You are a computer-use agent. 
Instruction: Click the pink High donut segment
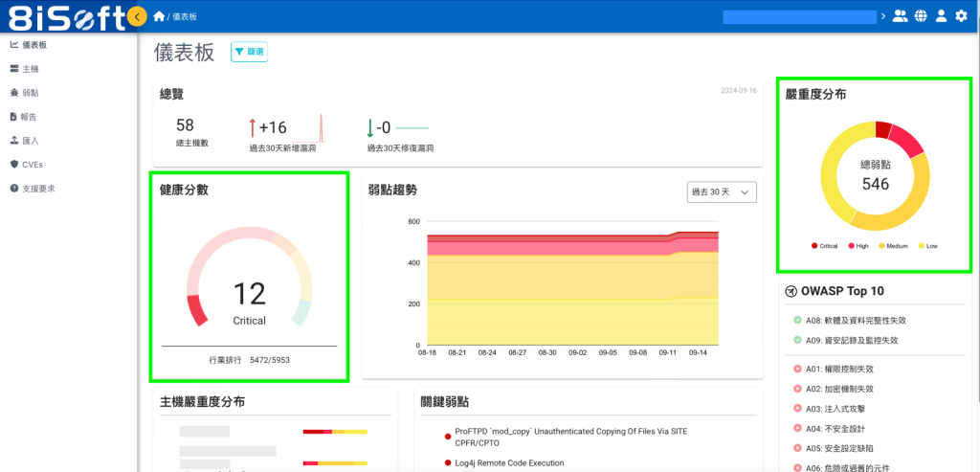pyautogui.click(x=907, y=141)
